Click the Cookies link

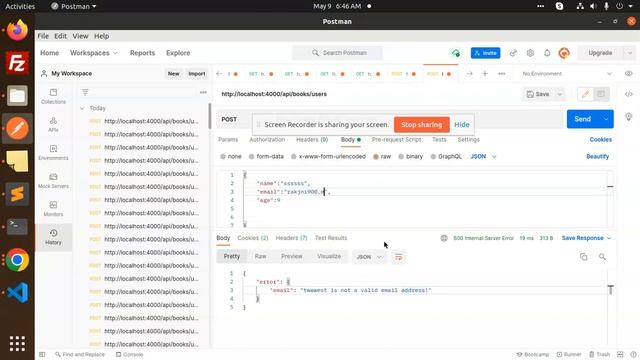point(600,140)
